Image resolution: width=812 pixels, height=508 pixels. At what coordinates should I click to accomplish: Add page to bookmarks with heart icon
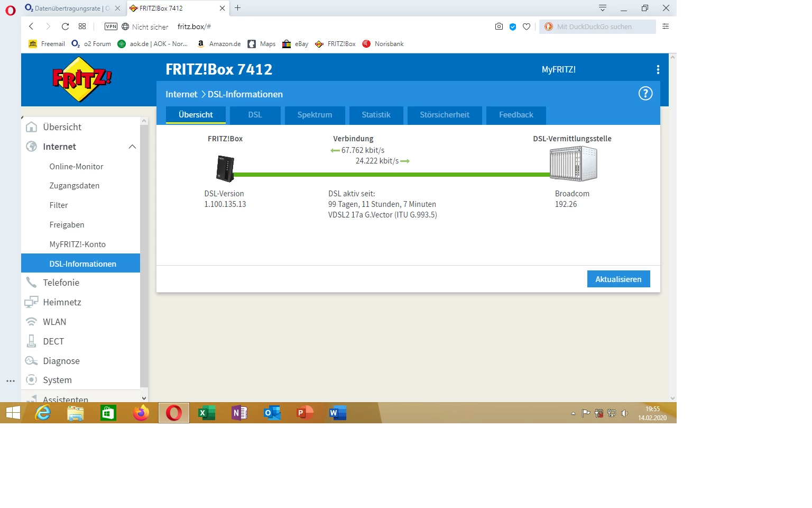pyautogui.click(x=527, y=26)
